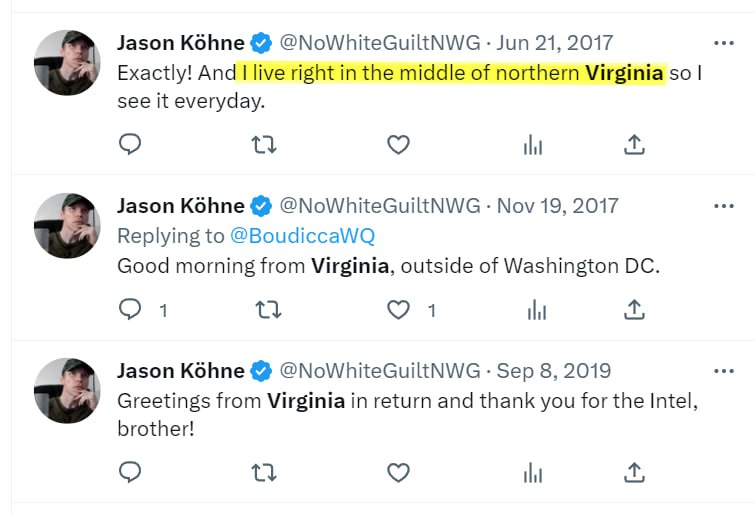Reply to the Nov 19, 2017 tweet

click(130, 309)
